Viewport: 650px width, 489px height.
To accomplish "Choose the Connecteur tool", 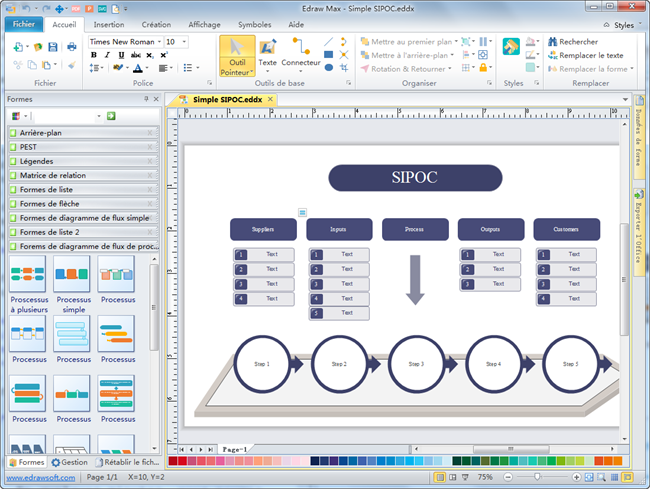I will [300, 48].
